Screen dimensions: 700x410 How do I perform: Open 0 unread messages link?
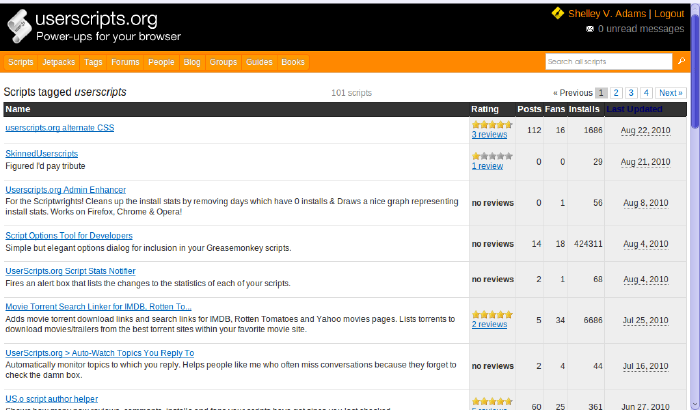click(641, 29)
